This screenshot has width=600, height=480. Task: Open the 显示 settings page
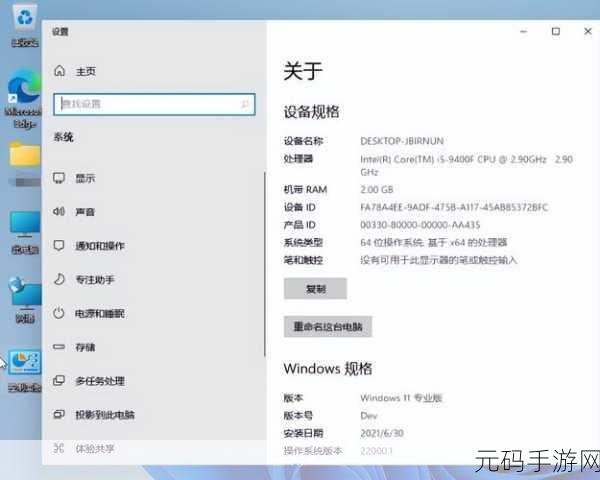(85, 178)
